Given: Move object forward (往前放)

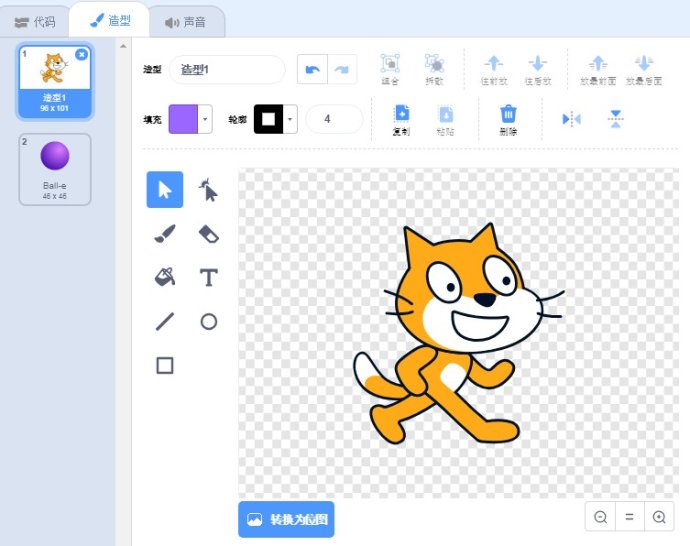Looking at the screenshot, I should click(x=494, y=69).
